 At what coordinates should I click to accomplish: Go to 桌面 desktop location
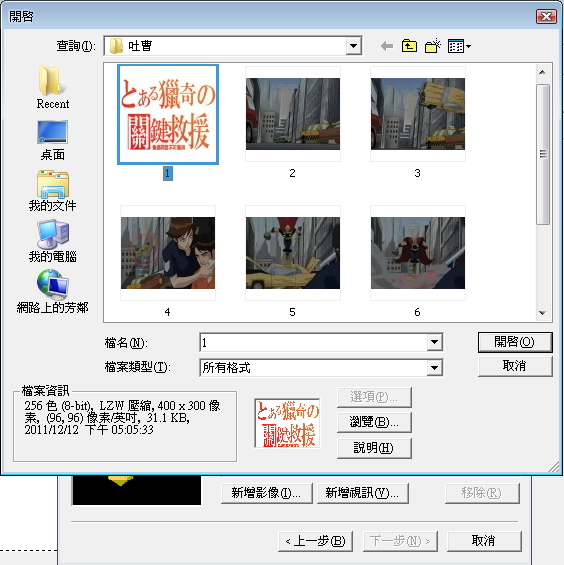point(53,140)
